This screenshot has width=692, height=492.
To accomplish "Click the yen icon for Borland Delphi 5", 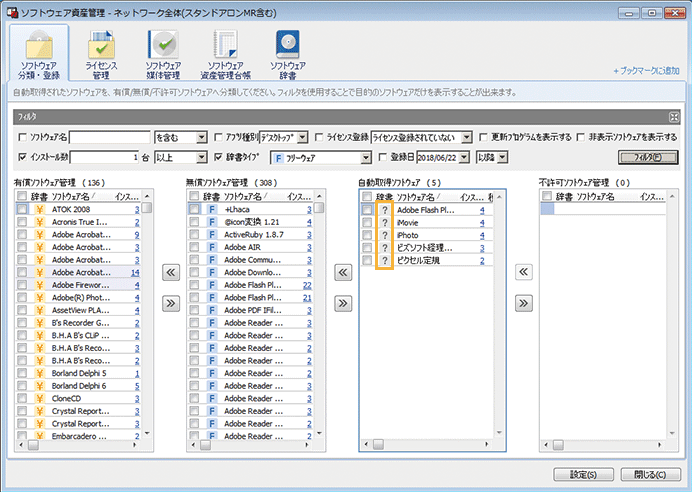I will [40, 373].
